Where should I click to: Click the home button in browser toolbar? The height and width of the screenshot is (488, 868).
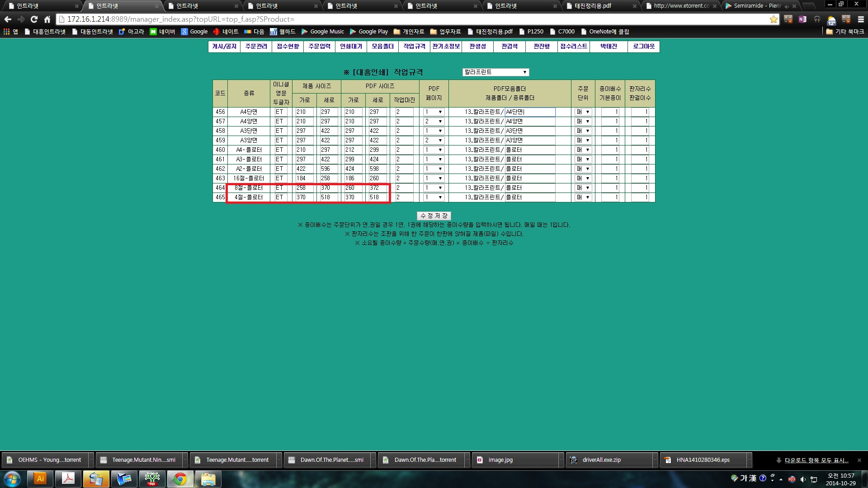pos(47,19)
